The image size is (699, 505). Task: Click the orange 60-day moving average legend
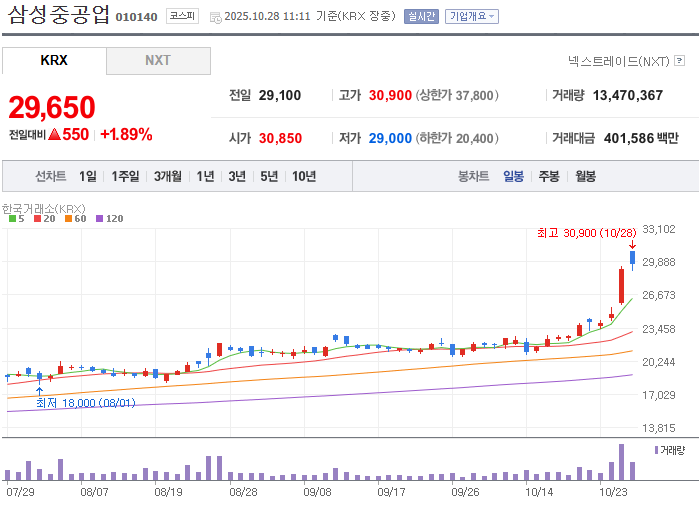click(x=75, y=218)
